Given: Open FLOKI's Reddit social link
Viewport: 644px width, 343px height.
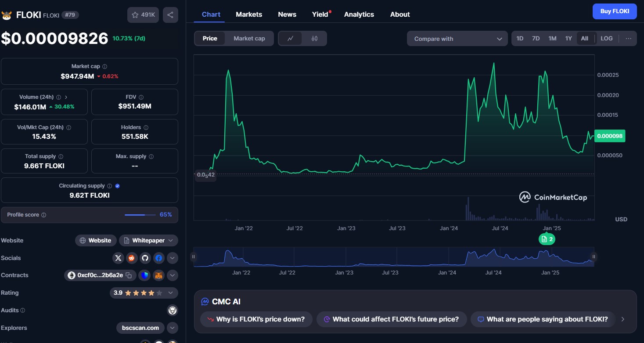Looking at the screenshot, I should pos(132,258).
